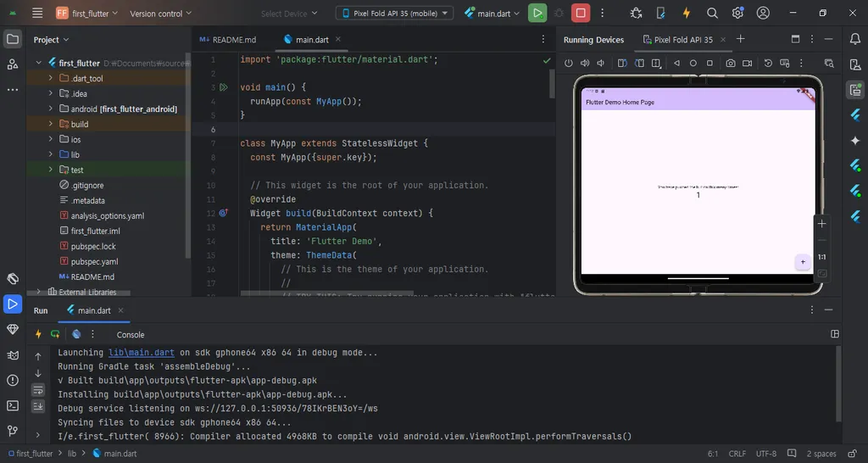The width and height of the screenshot is (868, 463).
Task: Click emulator Home circle button
Action: pos(693,63)
